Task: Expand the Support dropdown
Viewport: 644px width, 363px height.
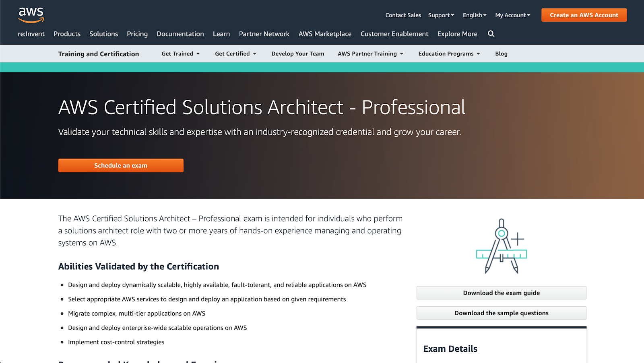Action: click(441, 15)
